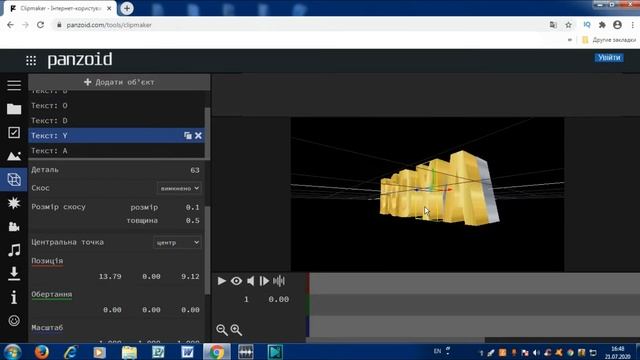Duplicate the Текст: Y object
The height and width of the screenshot is (360, 640).
(187, 136)
